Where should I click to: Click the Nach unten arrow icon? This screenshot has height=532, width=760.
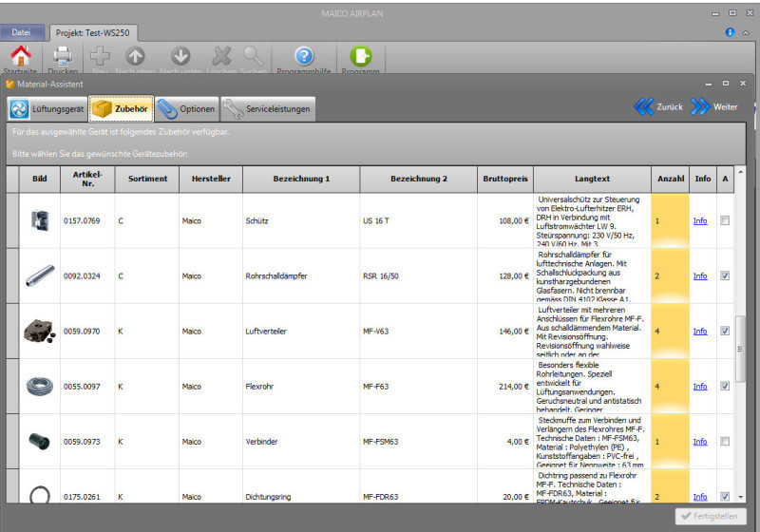coord(180,56)
